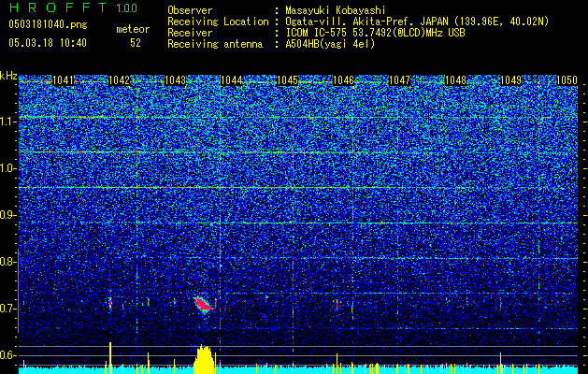Viewport: 588px width, 374px height.
Task: Click the 1.1 frequency axis label
Action: click(x=7, y=122)
